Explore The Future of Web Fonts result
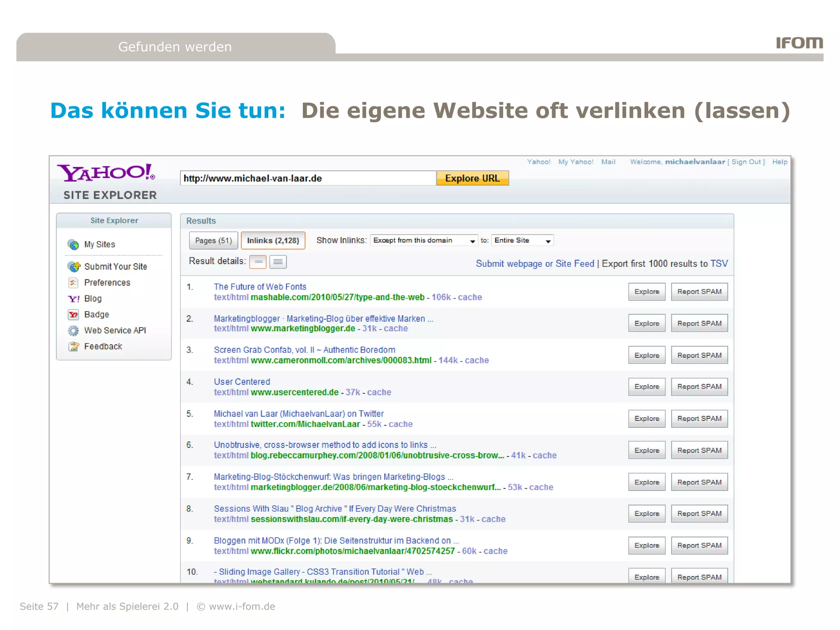The image size is (840, 630). coord(647,292)
